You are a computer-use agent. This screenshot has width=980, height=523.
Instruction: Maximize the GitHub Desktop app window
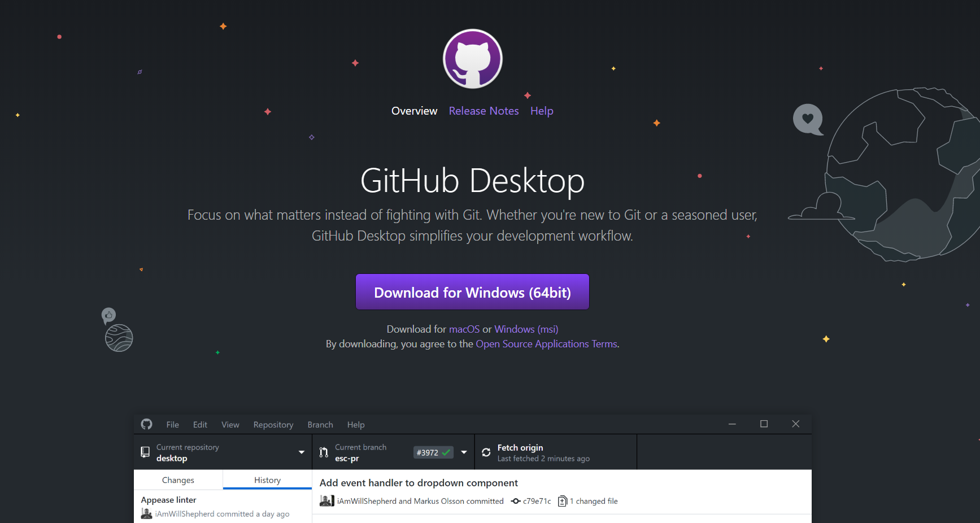pos(764,424)
